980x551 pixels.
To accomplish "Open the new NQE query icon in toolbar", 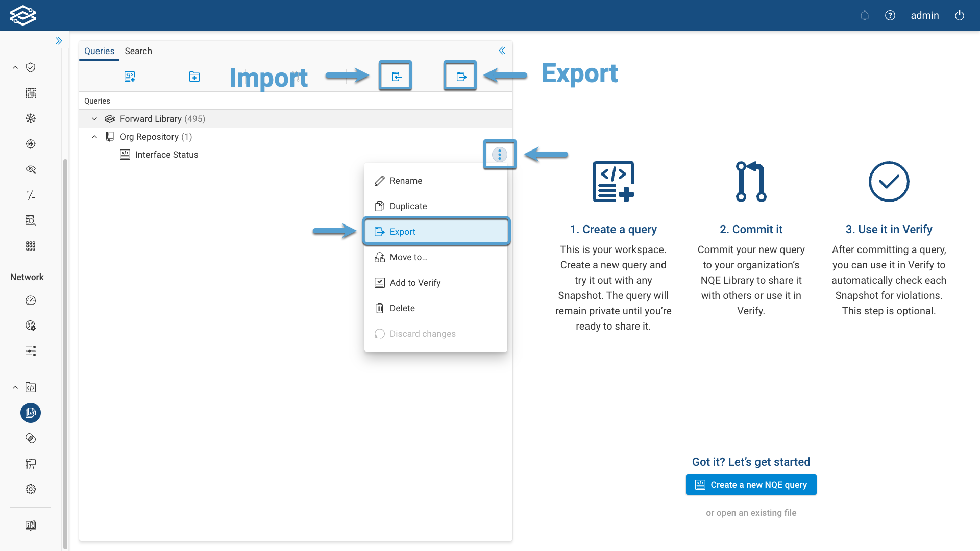I will [x=130, y=76].
